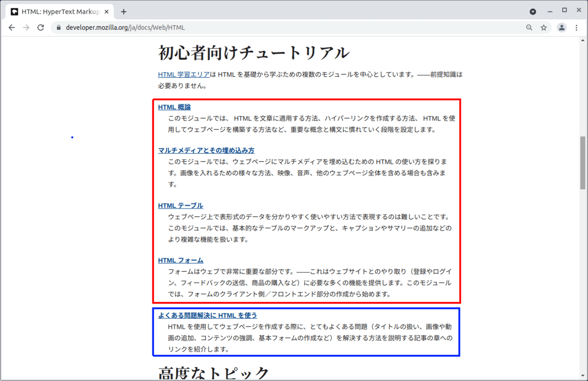Open the three-dot Chrome menu

coord(577,28)
